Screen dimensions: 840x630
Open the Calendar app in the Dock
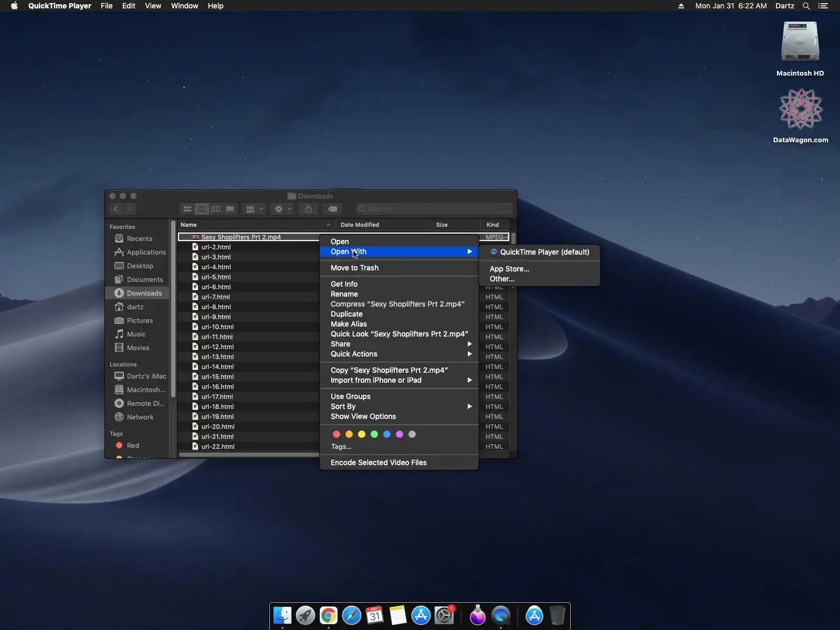point(375,615)
